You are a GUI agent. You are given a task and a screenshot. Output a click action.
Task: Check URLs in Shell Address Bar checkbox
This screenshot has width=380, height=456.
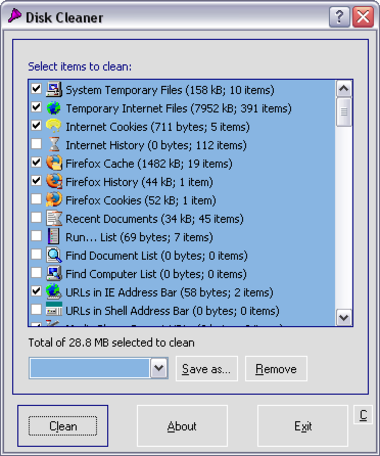coord(36,309)
